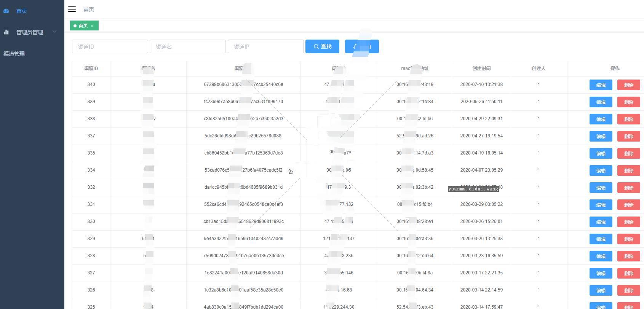Click the 创建人 column header
Image resolution: width=644 pixels, height=309 pixels.
click(x=539, y=68)
